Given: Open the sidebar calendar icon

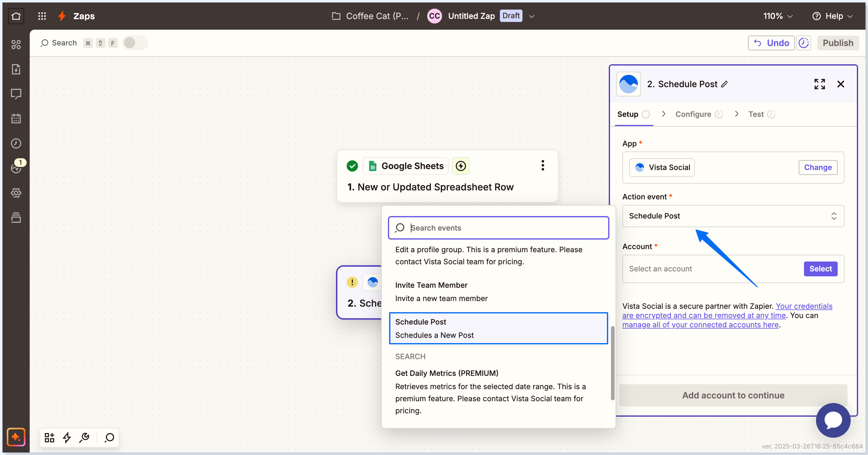Looking at the screenshot, I should (x=16, y=119).
